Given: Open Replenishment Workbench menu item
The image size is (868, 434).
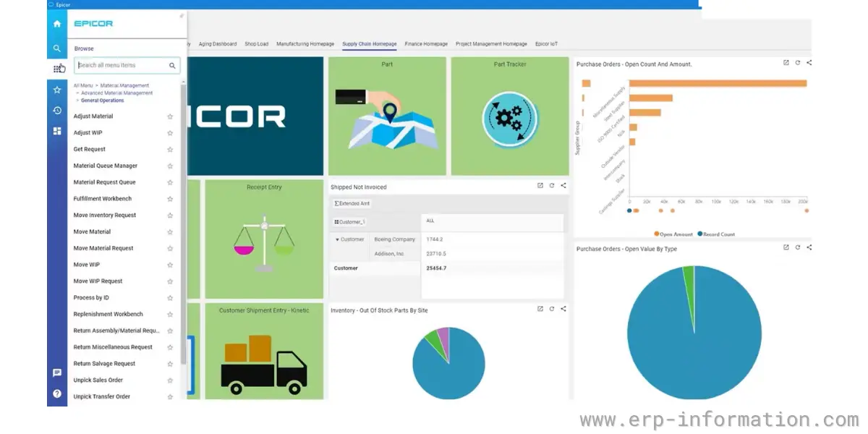Looking at the screenshot, I should (x=109, y=315).
